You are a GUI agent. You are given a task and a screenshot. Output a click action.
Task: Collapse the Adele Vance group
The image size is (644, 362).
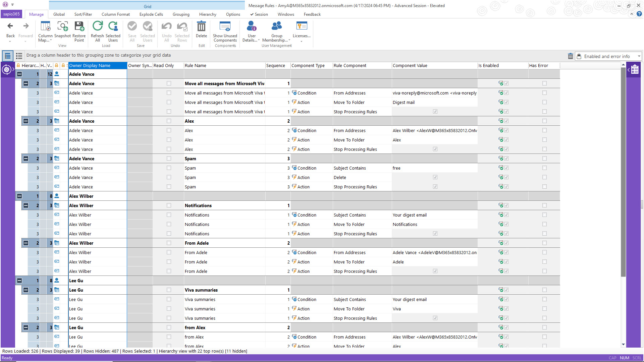coord(19,74)
